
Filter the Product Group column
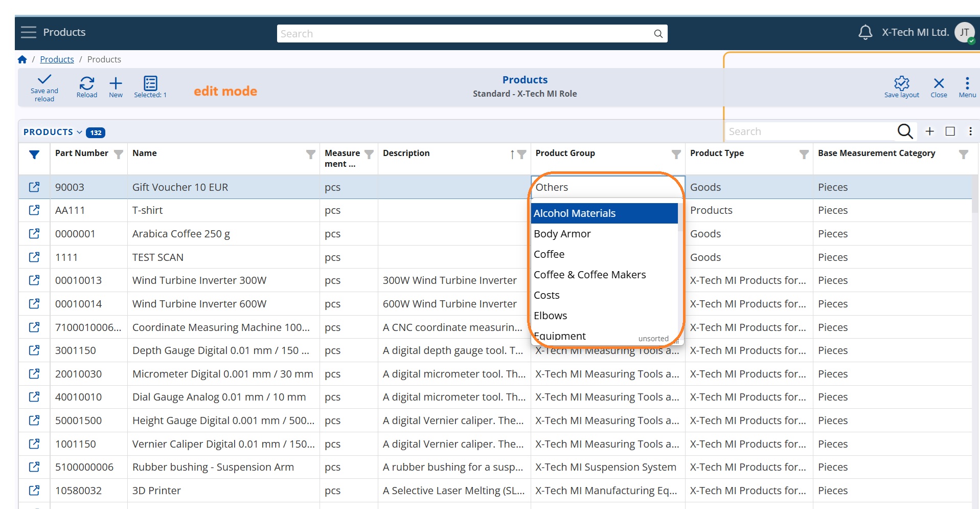(676, 154)
